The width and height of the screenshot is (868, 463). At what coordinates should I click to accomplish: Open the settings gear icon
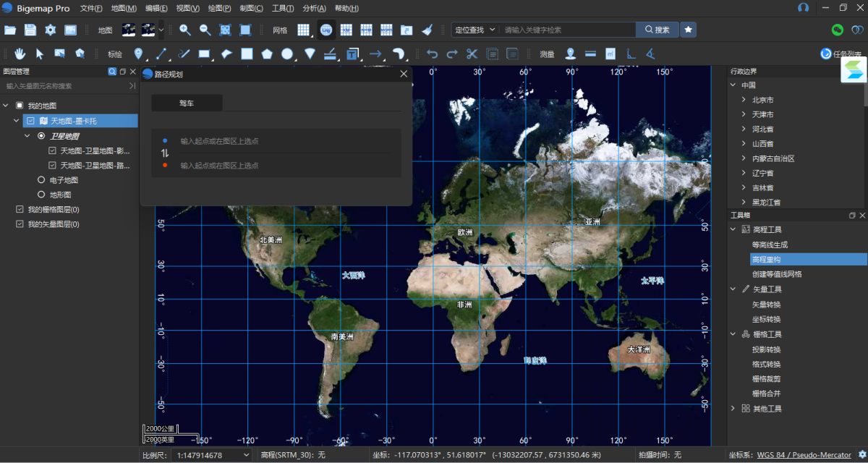click(x=50, y=30)
